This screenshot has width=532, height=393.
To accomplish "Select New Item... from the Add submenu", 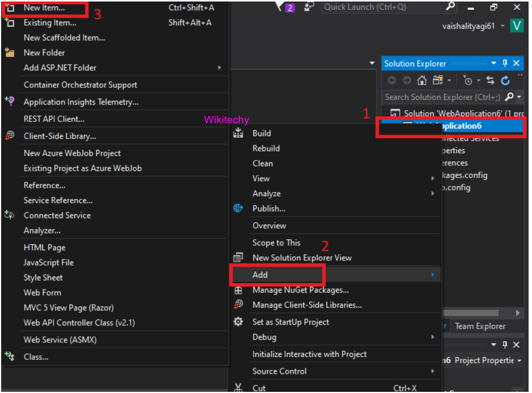I will point(44,8).
